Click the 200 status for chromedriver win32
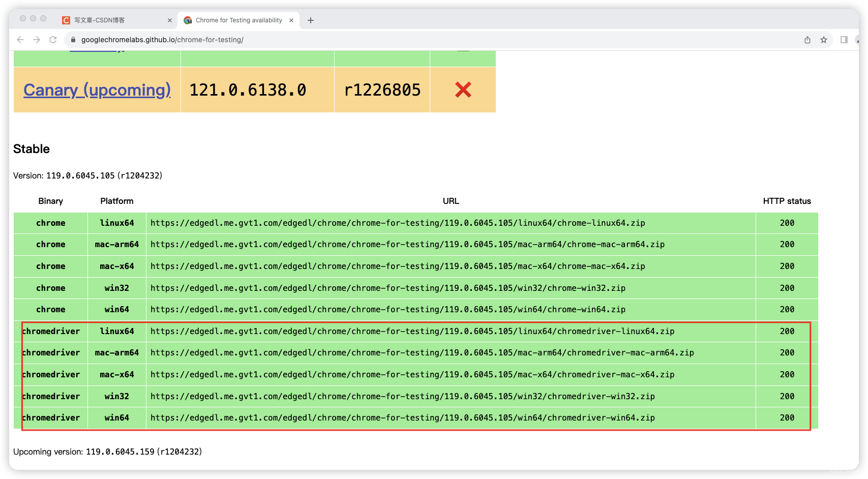This screenshot has height=479, width=868. point(787,397)
